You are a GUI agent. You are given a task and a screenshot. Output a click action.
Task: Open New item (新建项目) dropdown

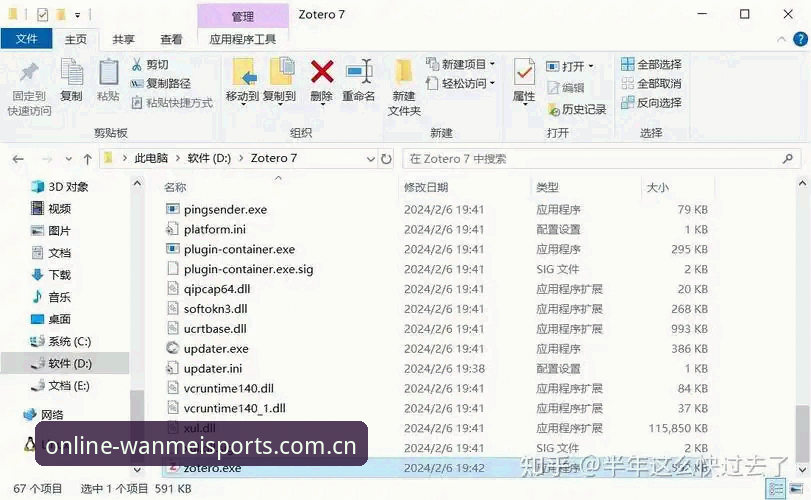click(460, 64)
